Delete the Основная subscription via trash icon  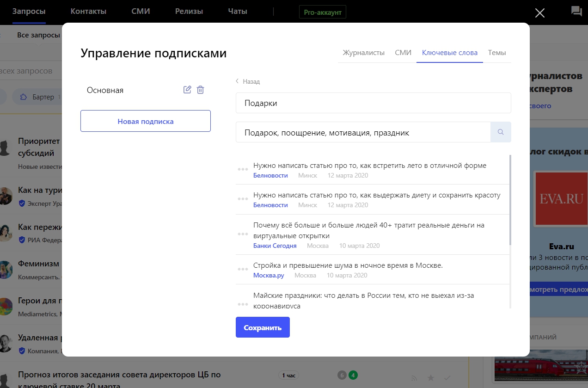tap(200, 90)
